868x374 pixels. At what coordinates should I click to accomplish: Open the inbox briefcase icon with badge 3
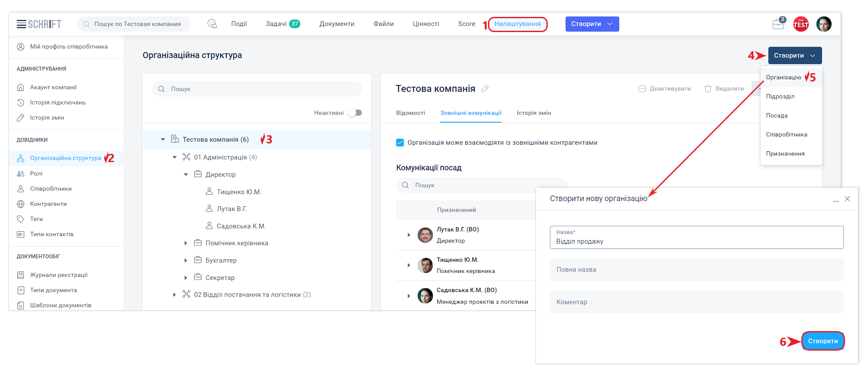point(778,24)
